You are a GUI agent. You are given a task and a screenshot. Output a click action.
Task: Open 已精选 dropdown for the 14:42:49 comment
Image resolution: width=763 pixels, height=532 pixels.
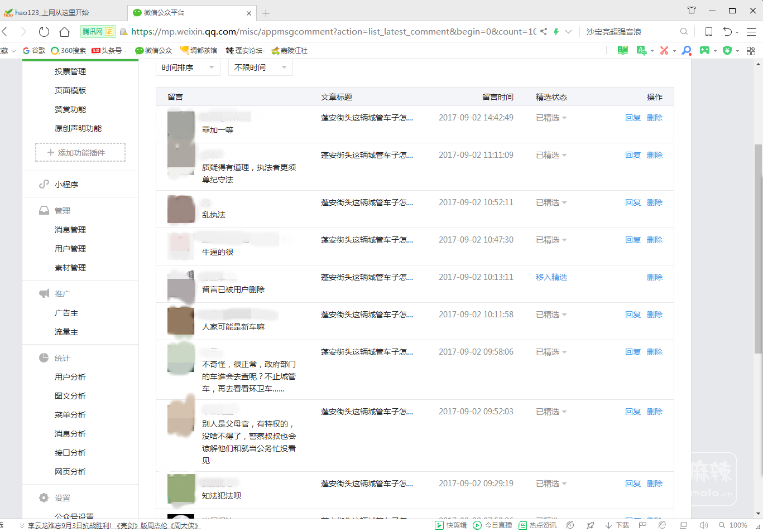click(551, 118)
